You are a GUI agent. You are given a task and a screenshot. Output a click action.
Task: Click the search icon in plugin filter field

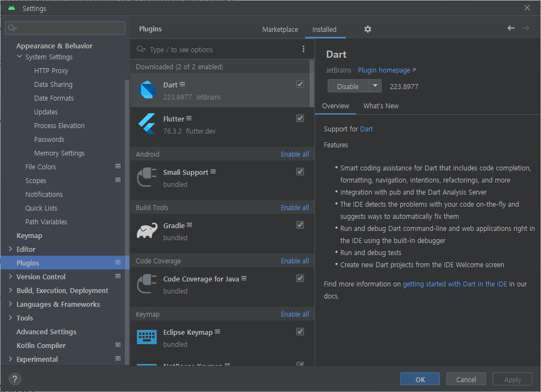click(x=141, y=49)
